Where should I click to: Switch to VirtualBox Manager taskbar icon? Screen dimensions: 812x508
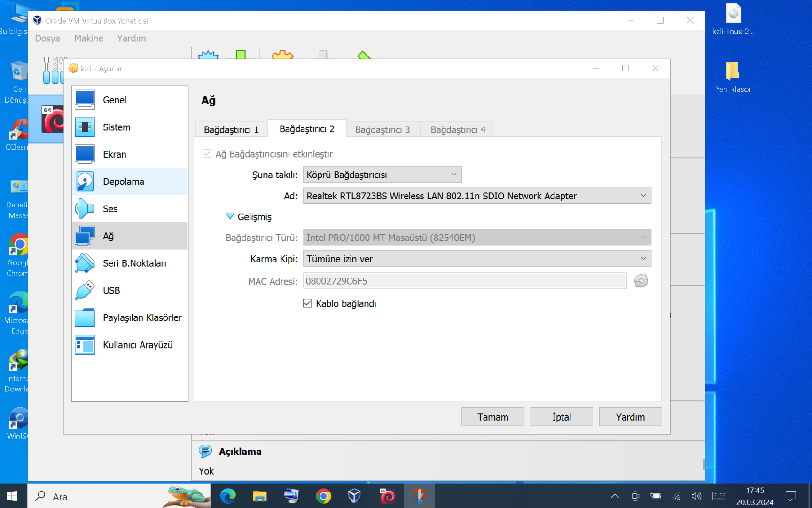(x=355, y=496)
